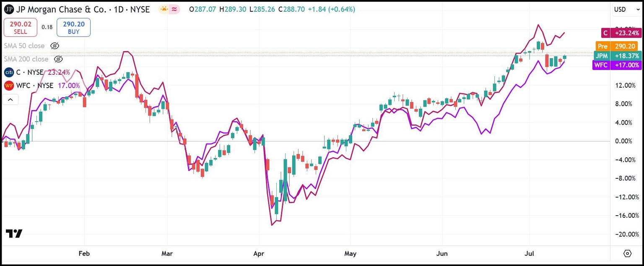Click the 290.02 SELL button
644x266 pixels.
point(20,27)
